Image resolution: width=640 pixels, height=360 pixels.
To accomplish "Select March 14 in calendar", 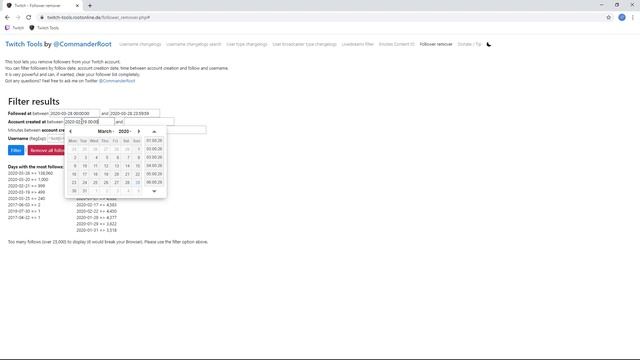I will click(x=127, y=166).
